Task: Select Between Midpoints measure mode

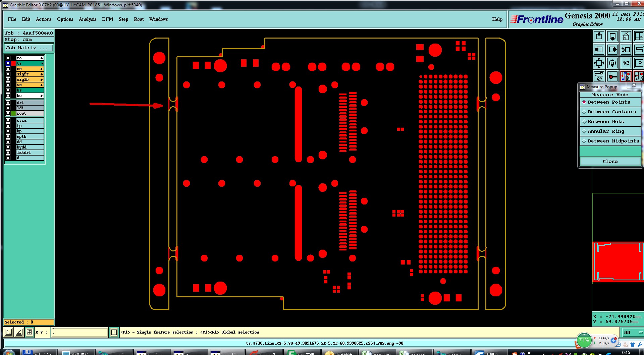Action: click(610, 141)
